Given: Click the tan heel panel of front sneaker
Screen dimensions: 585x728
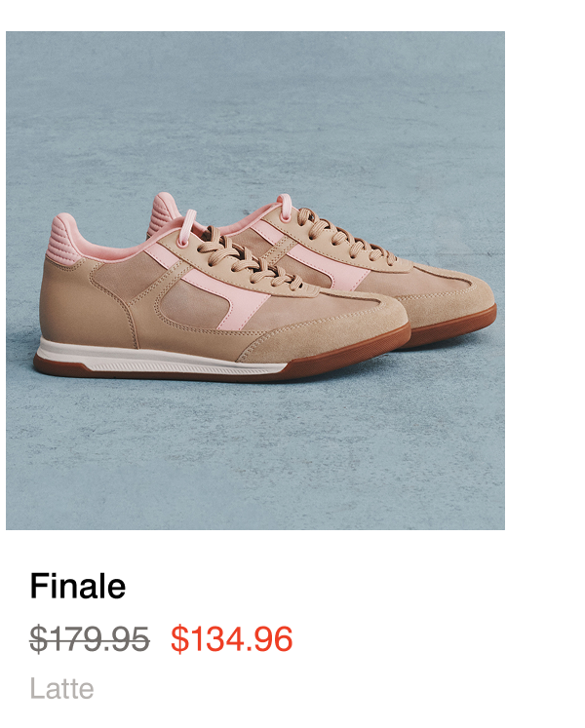Looking at the screenshot, I should pos(79,302).
